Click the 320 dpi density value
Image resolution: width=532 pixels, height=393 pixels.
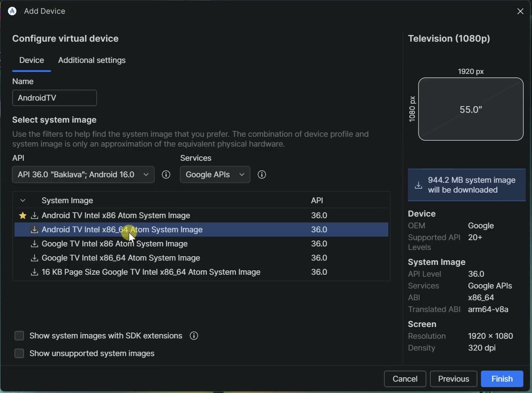pyautogui.click(x=482, y=348)
